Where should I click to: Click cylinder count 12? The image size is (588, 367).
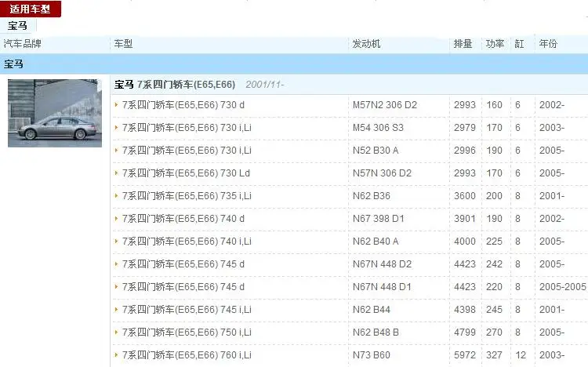pos(521,354)
